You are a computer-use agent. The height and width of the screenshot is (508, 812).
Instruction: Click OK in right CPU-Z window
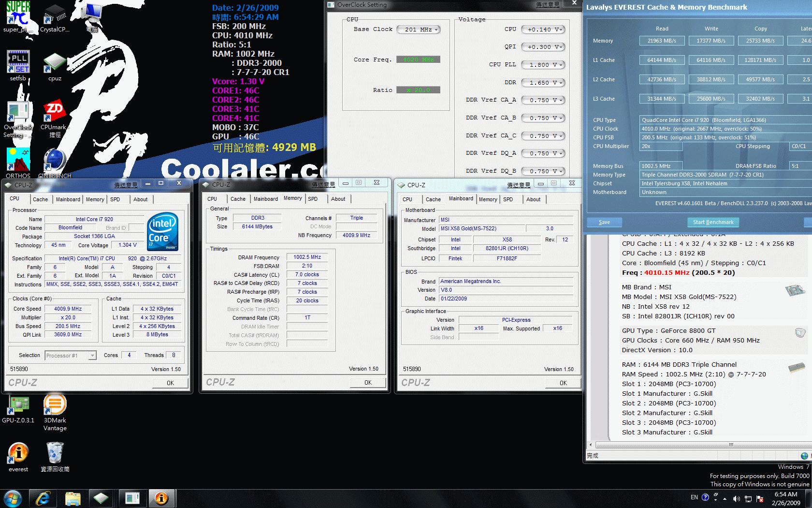pyautogui.click(x=563, y=383)
